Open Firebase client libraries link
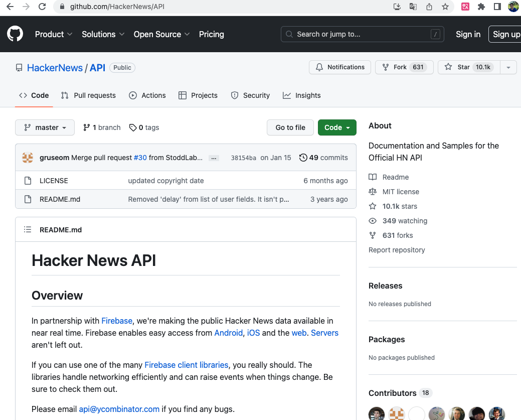 (187, 365)
